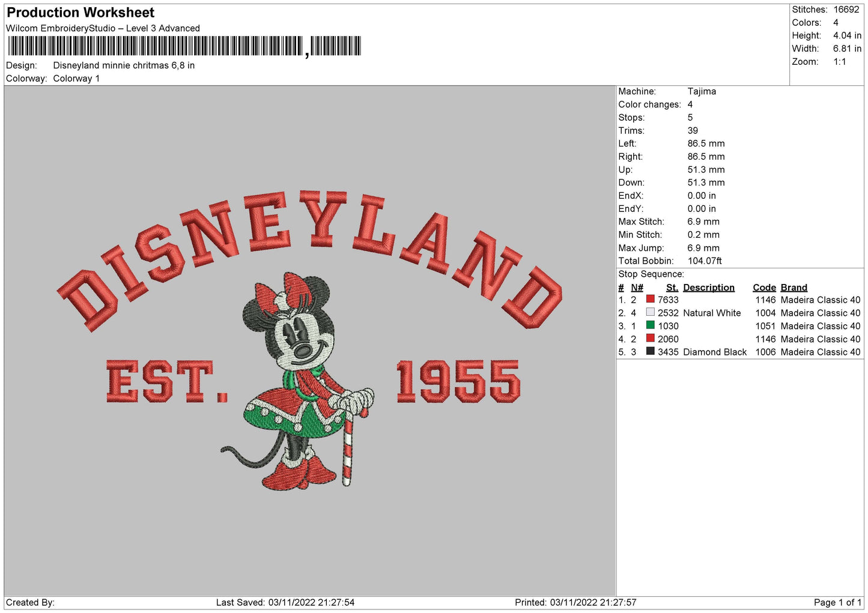
Task: Select thread number 7633 in stop row 1
Action: pos(668,300)
